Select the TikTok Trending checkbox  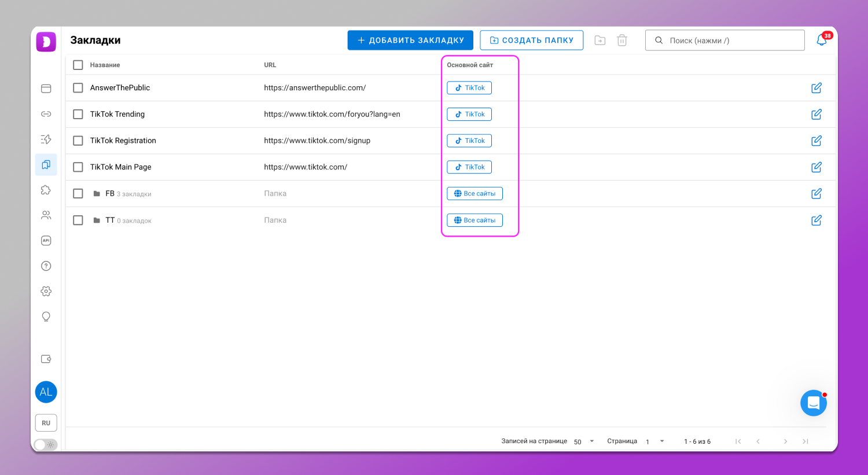(78, 115)
